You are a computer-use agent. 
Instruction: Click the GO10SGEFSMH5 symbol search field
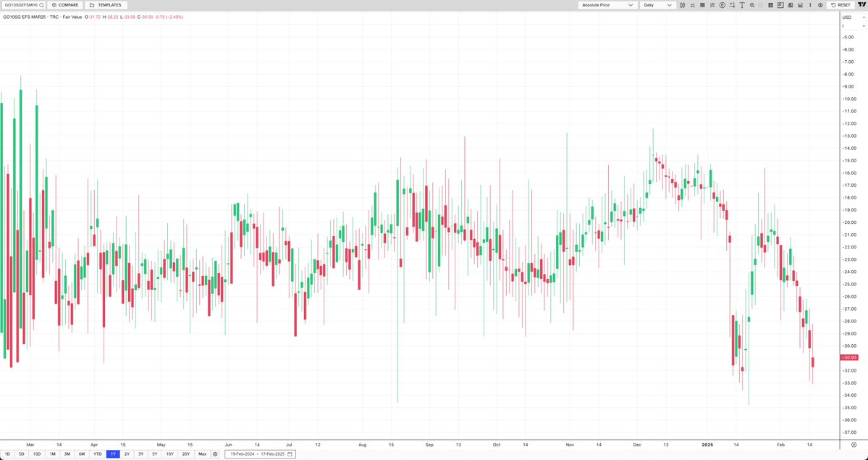[22, 5]
